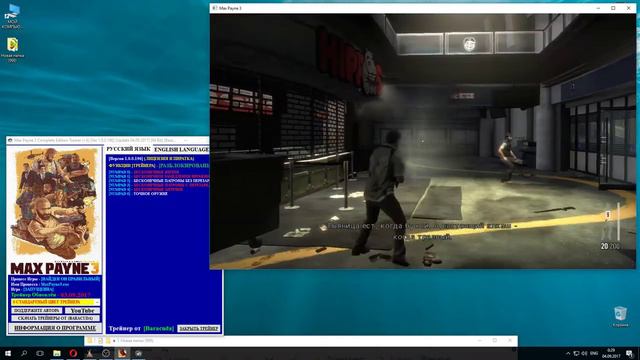Switch trainer to ENGLISH LANGUAGE tab
This screenshot has width=640, height=360.
pos(181,149)
